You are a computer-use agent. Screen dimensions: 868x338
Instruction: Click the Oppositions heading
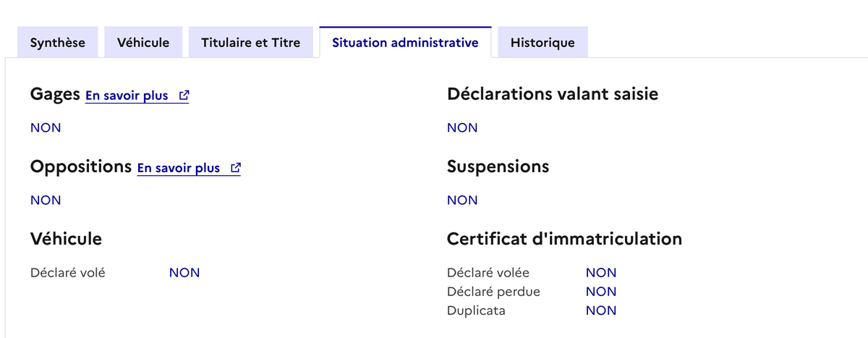point(80,166)
